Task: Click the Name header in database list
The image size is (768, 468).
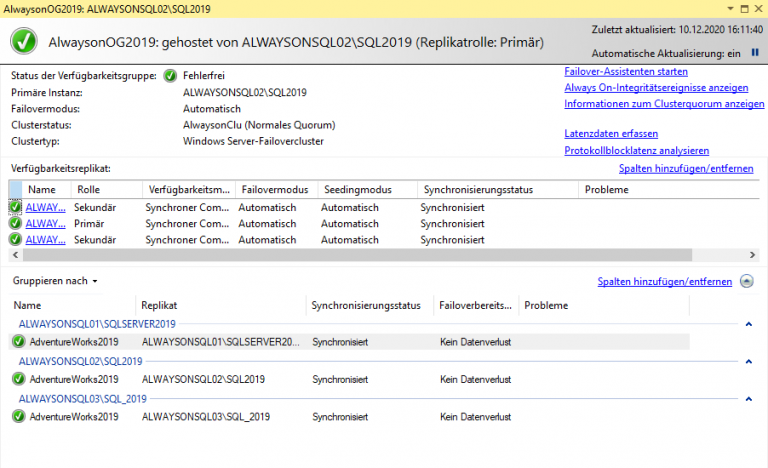Action: (72, 305)
